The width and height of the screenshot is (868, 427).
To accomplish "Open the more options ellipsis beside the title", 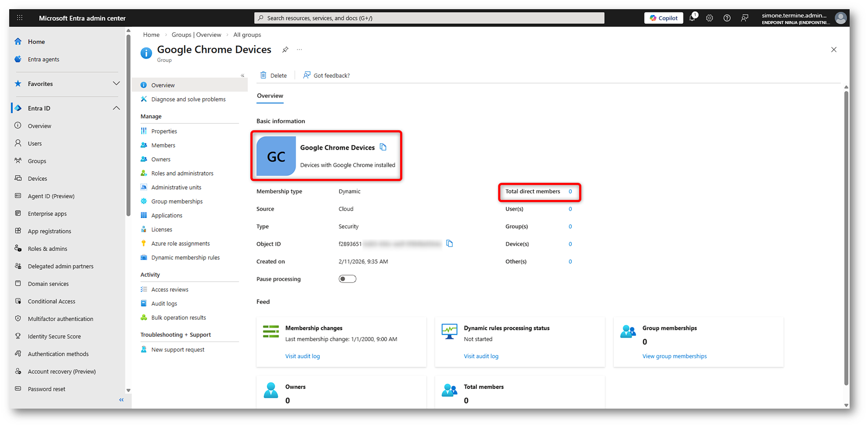I will tap(299, 49).
